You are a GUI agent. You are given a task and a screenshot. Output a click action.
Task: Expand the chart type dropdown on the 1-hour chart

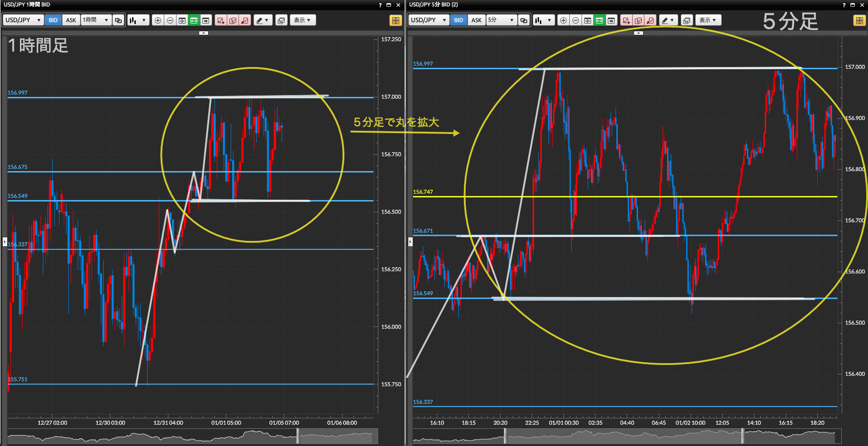(x=138, y=20)
